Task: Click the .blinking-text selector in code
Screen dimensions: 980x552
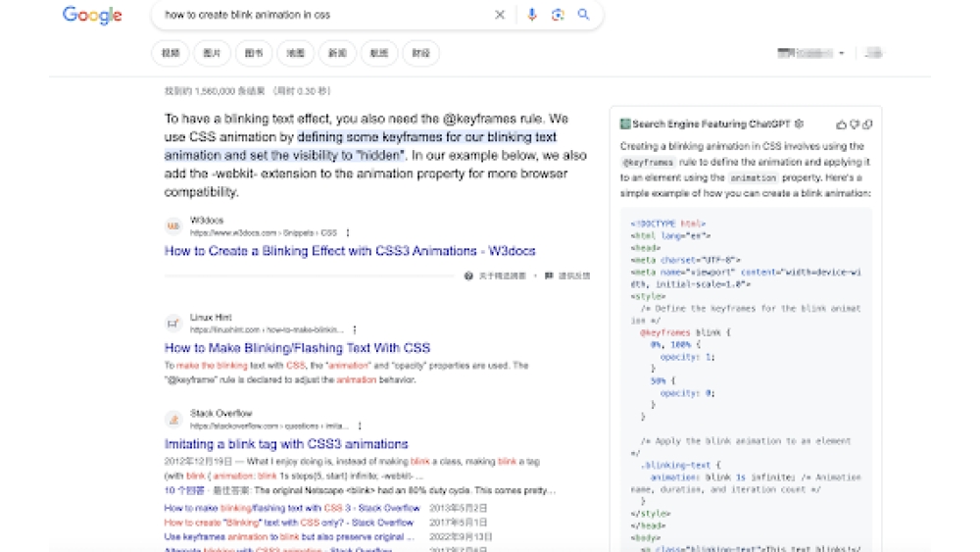Action: click(x=675, y=465)
